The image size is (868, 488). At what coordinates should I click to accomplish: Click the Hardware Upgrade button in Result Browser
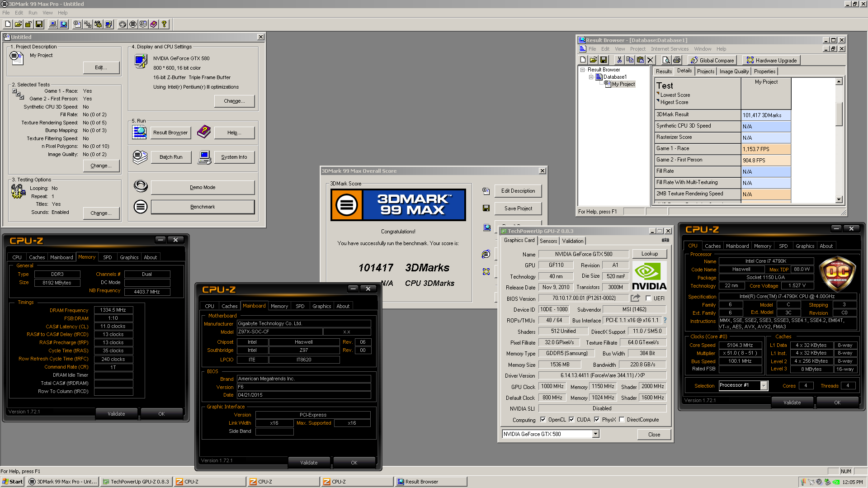coord(771,60)
